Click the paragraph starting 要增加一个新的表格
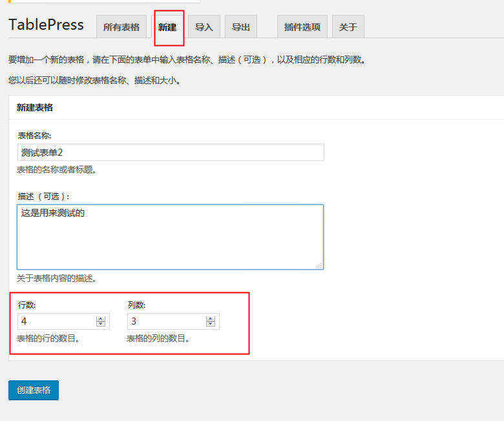Screen dimensions: 504x421 [187, 60]
